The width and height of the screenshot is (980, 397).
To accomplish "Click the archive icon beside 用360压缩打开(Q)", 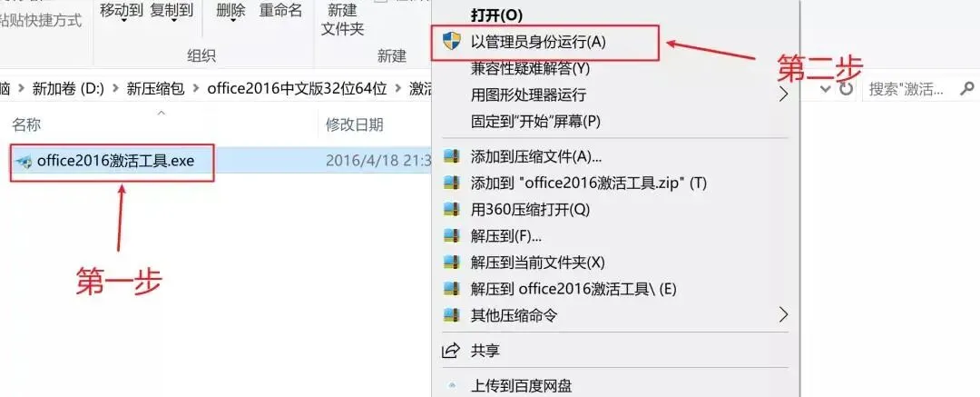I will click(x=451, y=209).
